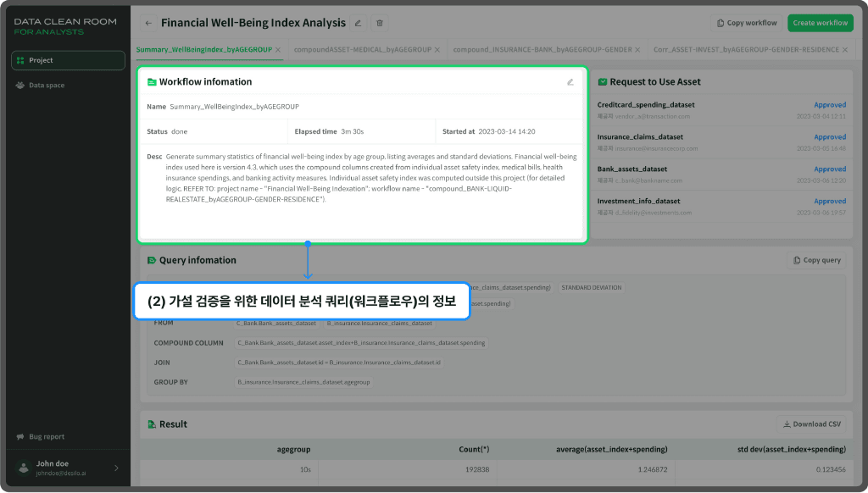Click the workflow Name value
Image resolution: width=868 pixels, height=493 pixels.
234,107
